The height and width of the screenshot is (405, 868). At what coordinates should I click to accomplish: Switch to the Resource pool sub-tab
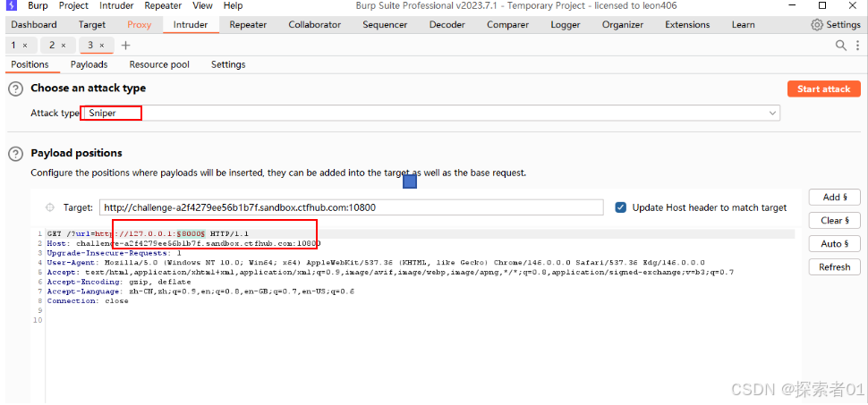coord(159,64)
